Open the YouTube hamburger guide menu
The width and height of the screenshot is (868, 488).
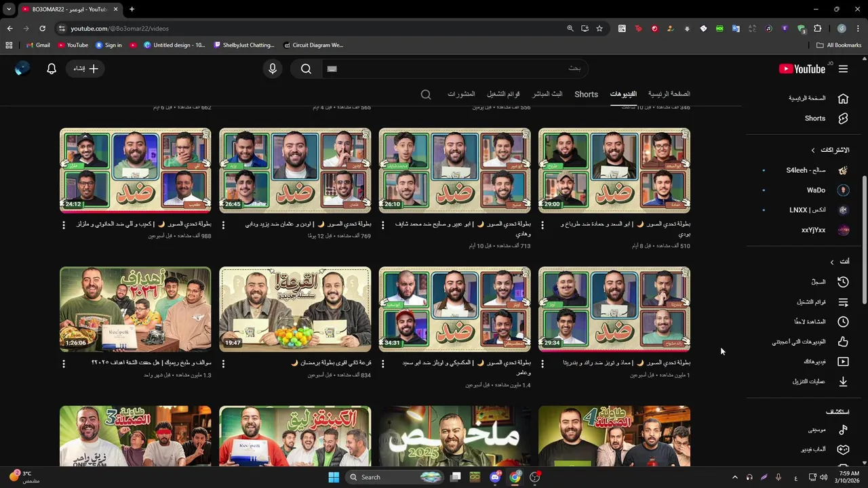pyautogui.click(x=843, y=68)
